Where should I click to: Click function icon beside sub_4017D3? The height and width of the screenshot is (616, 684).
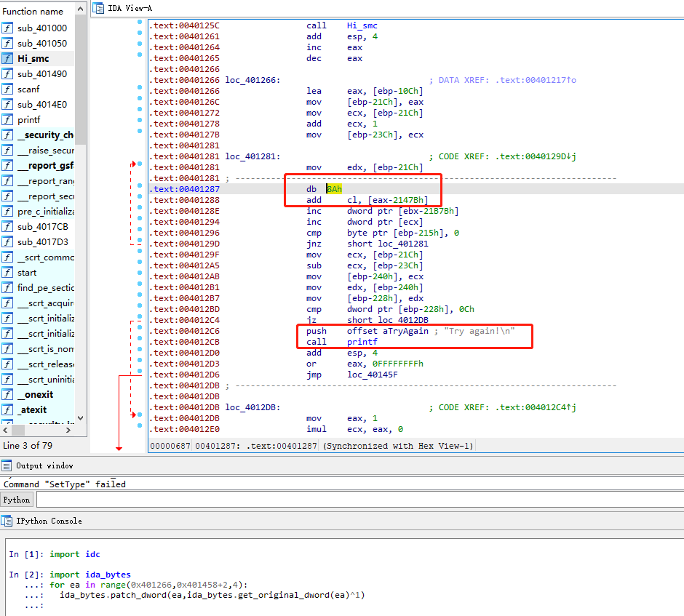(7, 242)
